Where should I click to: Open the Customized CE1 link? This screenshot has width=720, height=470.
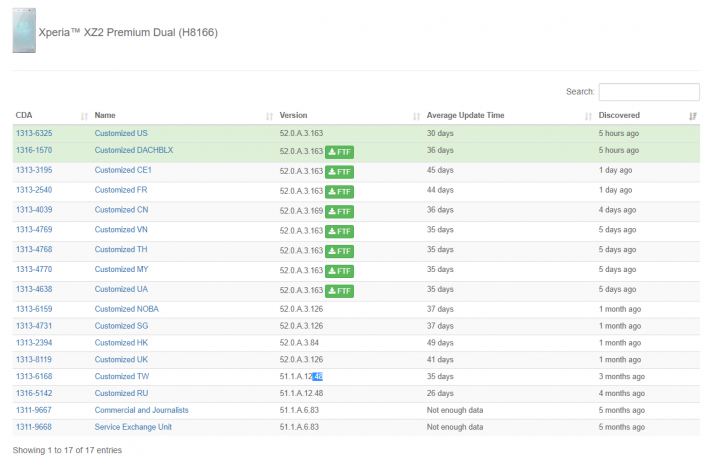pyautogui.click(x=123, y=170)
